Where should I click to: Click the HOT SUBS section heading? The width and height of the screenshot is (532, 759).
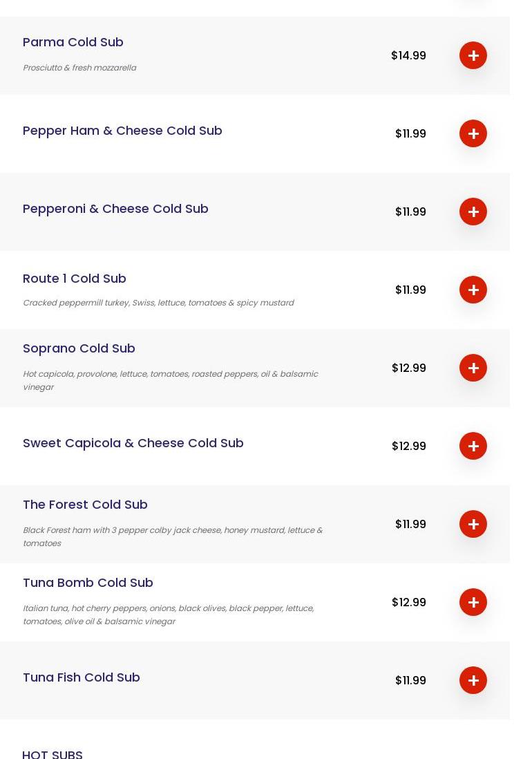click(53, 753)
